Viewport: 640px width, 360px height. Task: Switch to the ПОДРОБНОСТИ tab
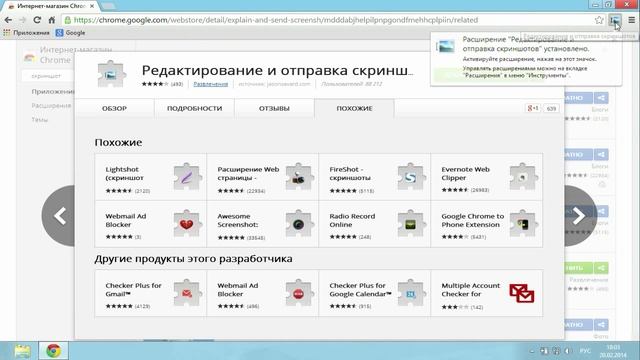194,108
